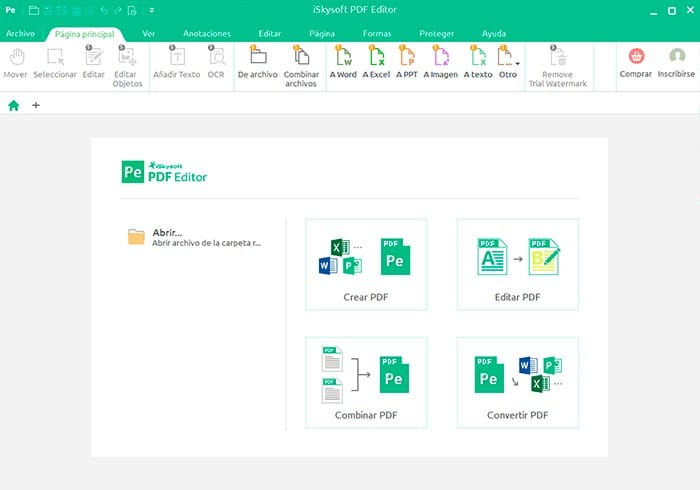Maximize the iSkysoft PDF Editor window

[672, 11]
